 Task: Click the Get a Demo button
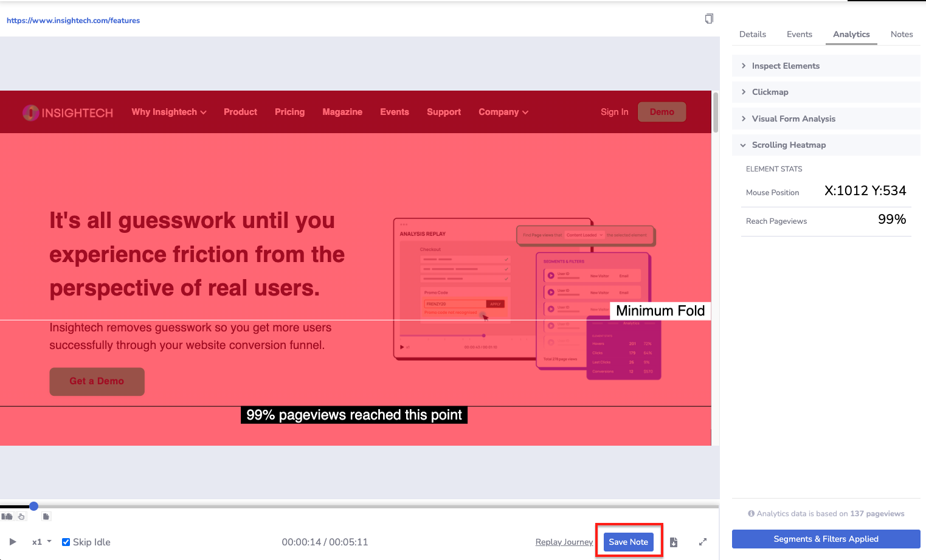(x=97, y=381)
